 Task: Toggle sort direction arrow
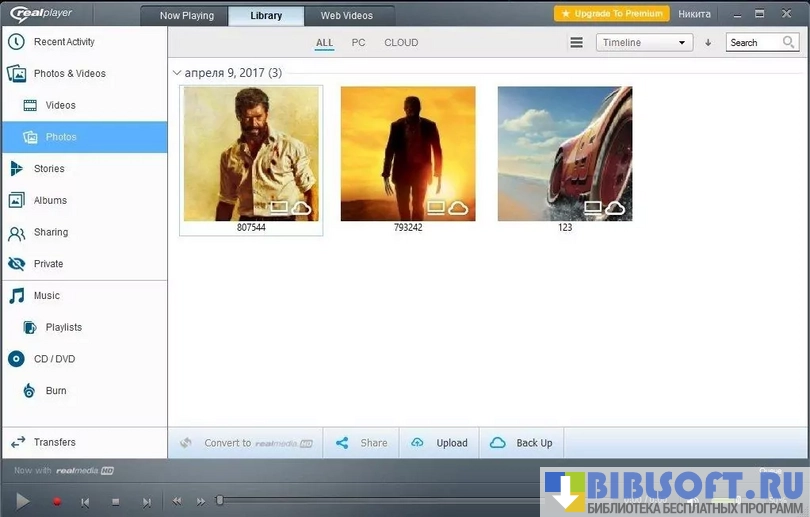pos(708,43)
